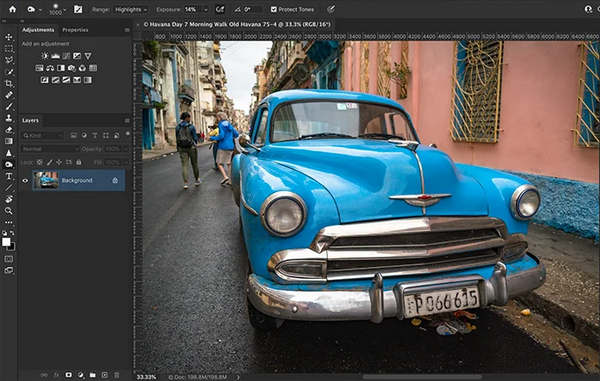Screen dimensions: 600x381
Task: Add Invert adjustment
Action: [x=45, y=80]
